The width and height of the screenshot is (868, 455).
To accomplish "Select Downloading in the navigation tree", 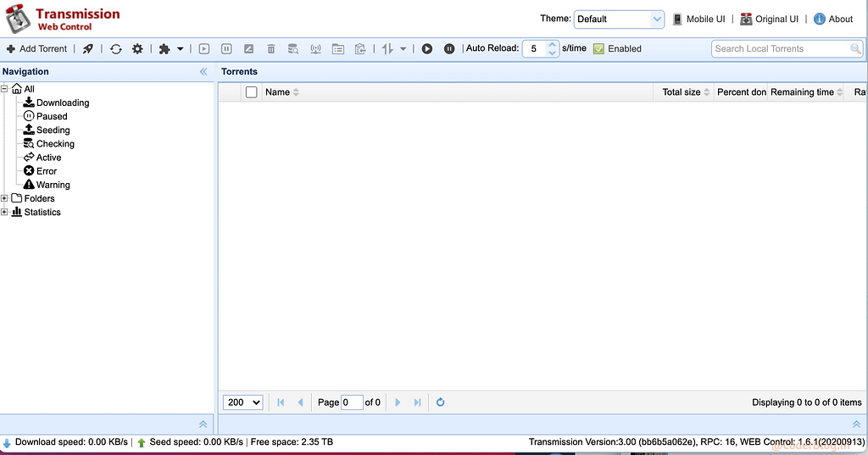I will [x=63, y=103].
